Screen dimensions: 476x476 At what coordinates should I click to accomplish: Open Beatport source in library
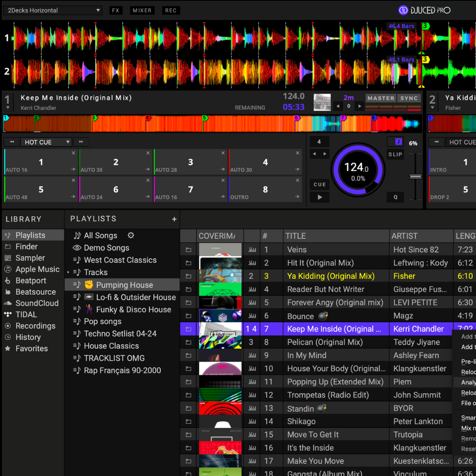[30, 281]
